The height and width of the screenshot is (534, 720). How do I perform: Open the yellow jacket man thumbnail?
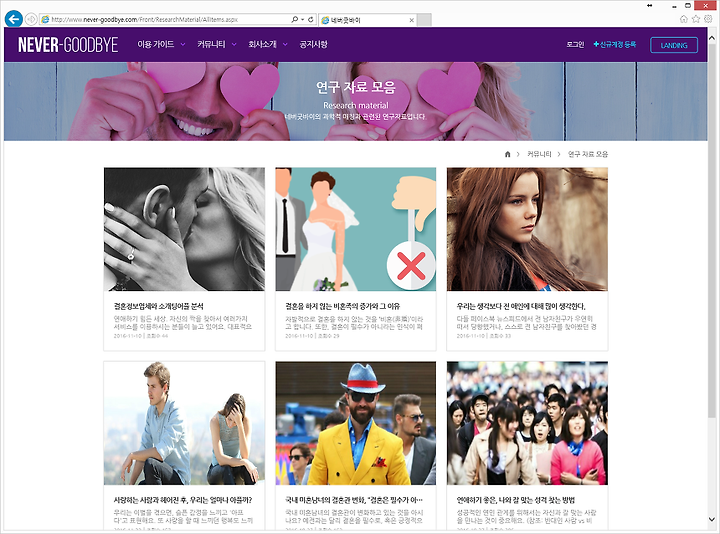[x=355, y=423]
